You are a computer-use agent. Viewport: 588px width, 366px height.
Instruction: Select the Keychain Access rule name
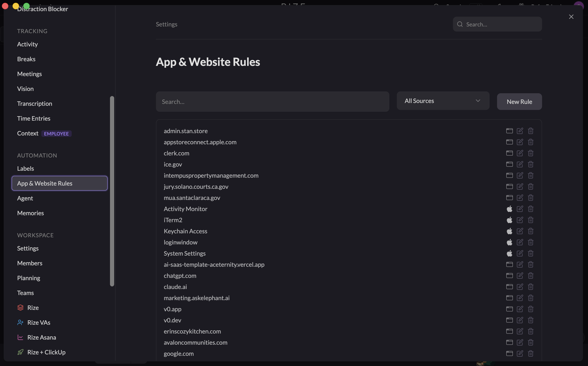click(x=185, y=231)
